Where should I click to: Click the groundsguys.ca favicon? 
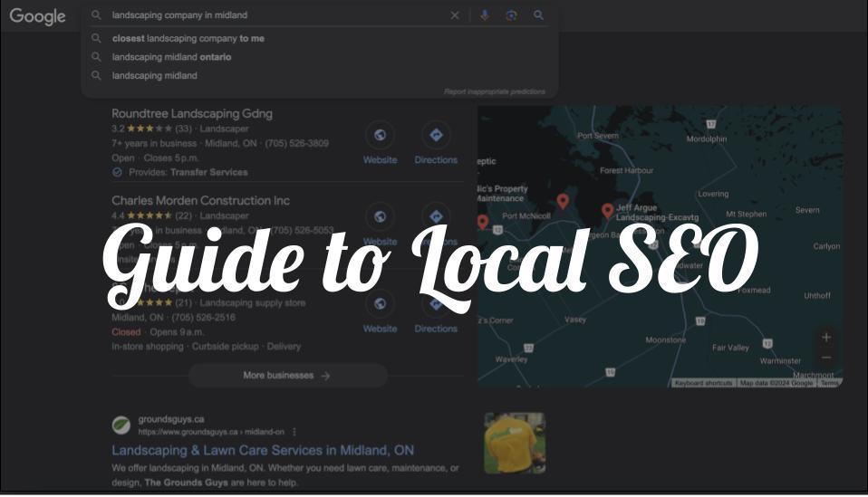pos(121,425)
